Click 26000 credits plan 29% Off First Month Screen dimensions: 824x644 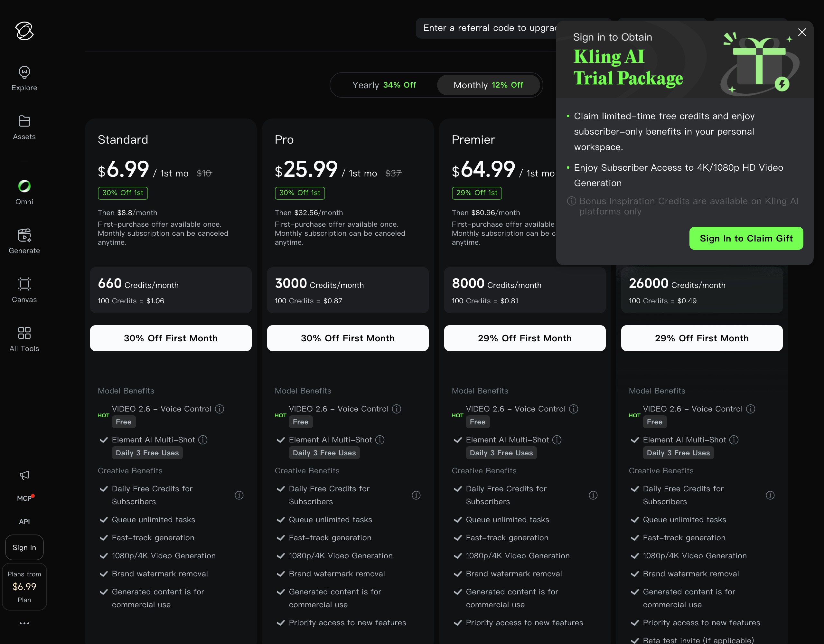pos(701,338)
